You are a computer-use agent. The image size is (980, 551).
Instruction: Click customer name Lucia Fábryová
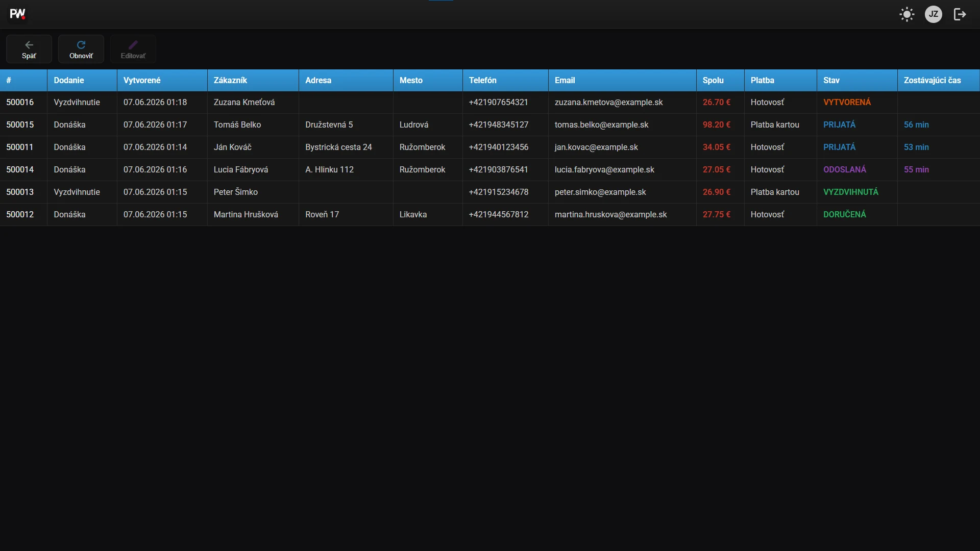pos(241,169)
